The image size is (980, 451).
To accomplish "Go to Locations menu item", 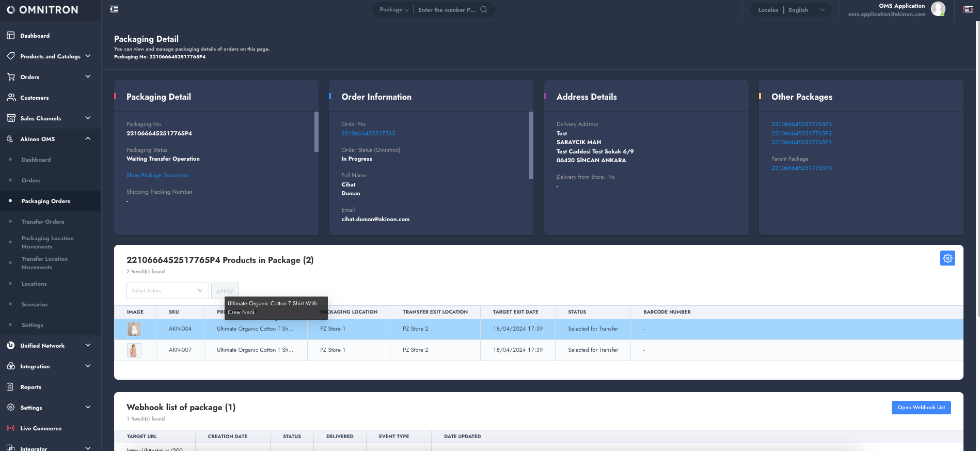I will click(x=34, y=284).
